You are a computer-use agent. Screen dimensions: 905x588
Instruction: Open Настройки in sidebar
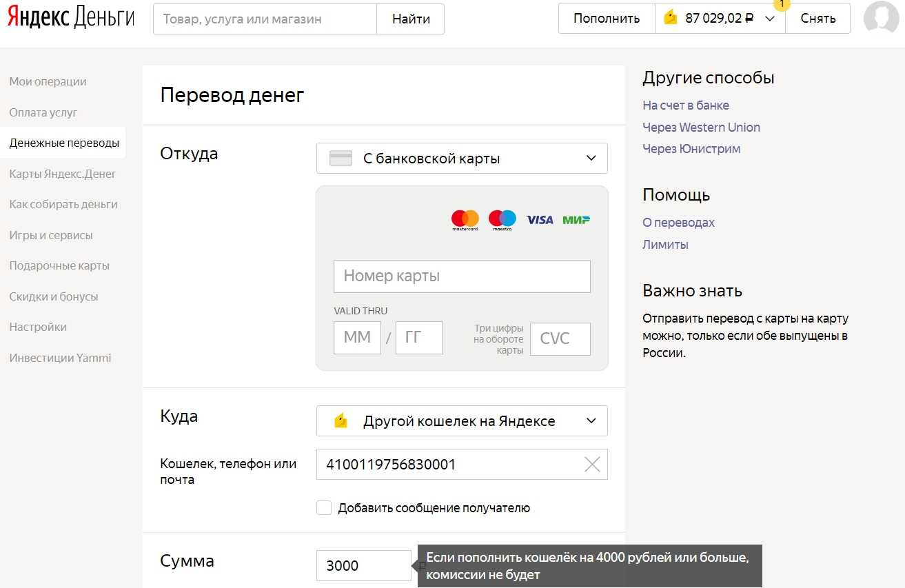[x=38, y=327]
